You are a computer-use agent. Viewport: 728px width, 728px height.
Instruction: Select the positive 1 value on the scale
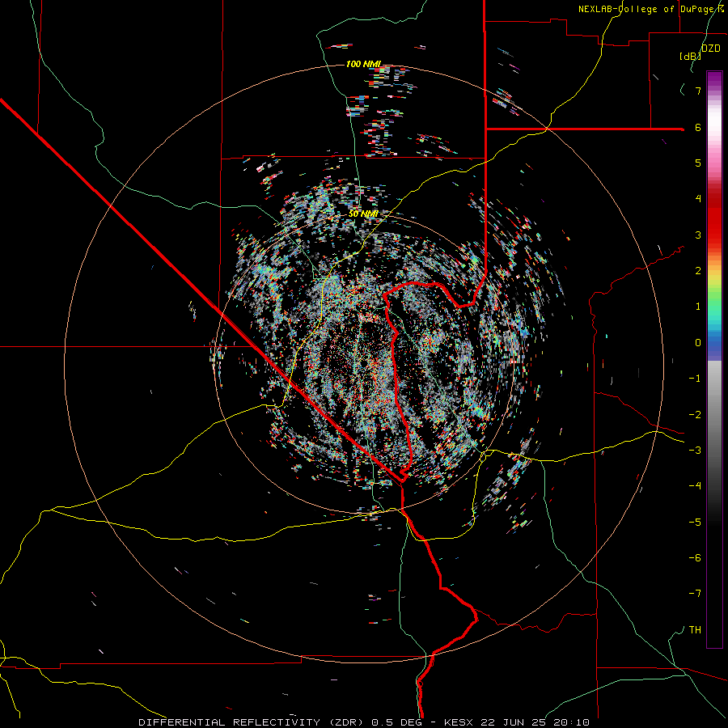click(x=698, y=307)
